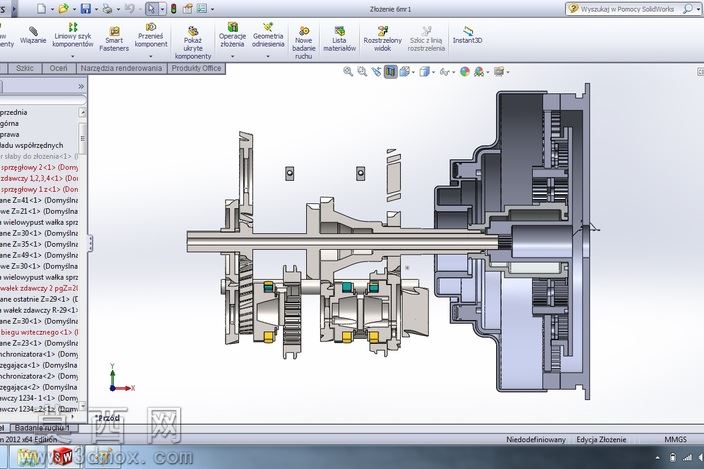The width and height of the screenshot is (704, 469).
Task: Open Operacje złożenia tool
Action: click(232, 35)
